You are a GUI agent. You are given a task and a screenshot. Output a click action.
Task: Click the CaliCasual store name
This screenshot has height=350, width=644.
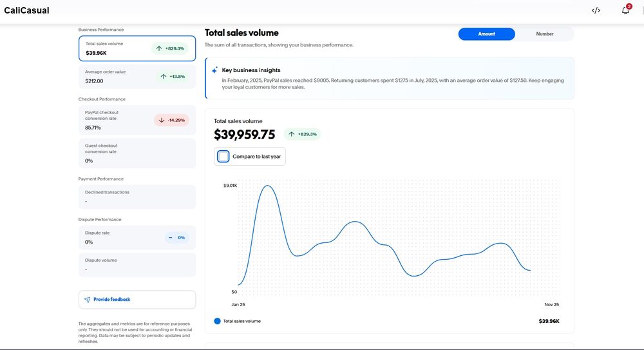coord(26,10)
